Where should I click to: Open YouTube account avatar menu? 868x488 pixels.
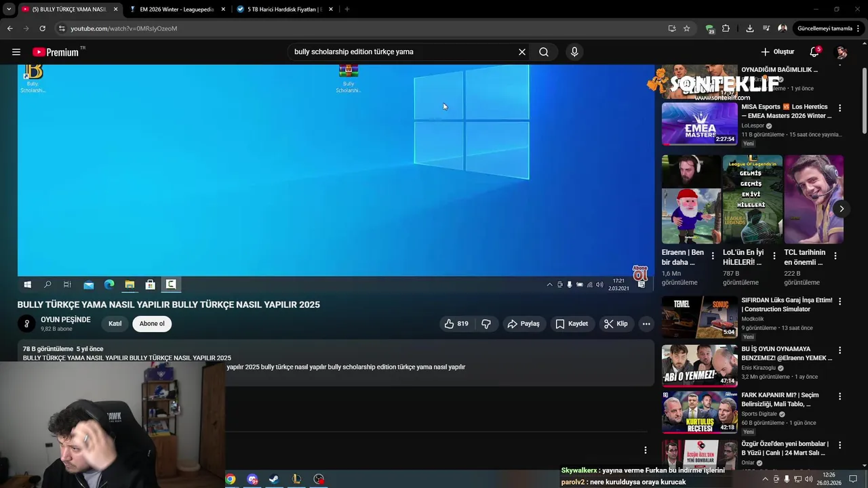pos(842,52)
